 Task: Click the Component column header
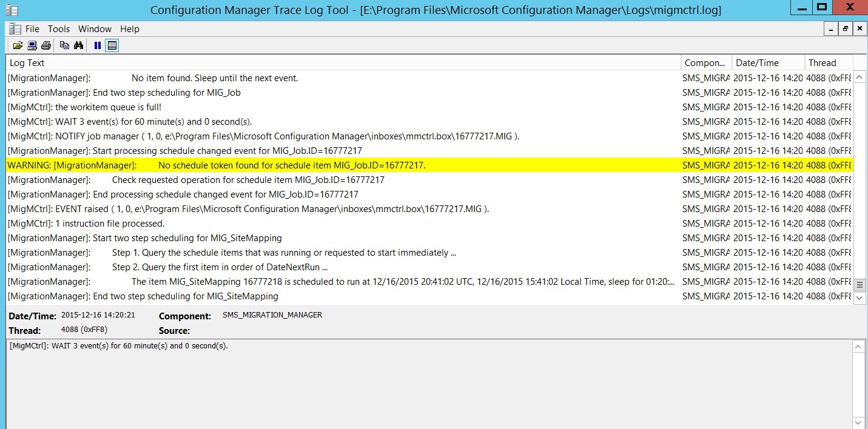click(x=704, y=62)
